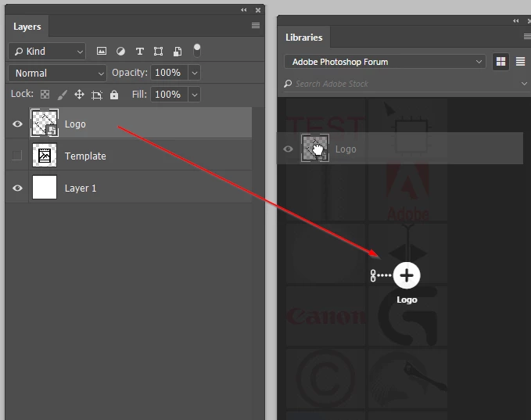Switch Libraries to list view
The width and height of the screenshot is (531, 420).
tap(520, 62)
